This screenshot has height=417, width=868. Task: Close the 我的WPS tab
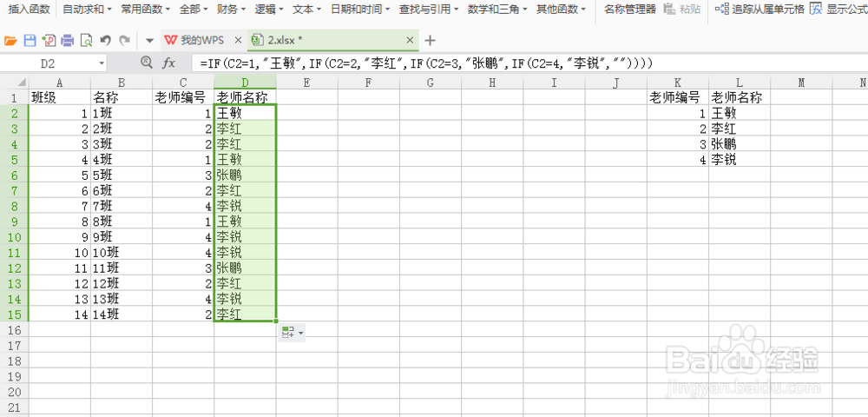238,40
